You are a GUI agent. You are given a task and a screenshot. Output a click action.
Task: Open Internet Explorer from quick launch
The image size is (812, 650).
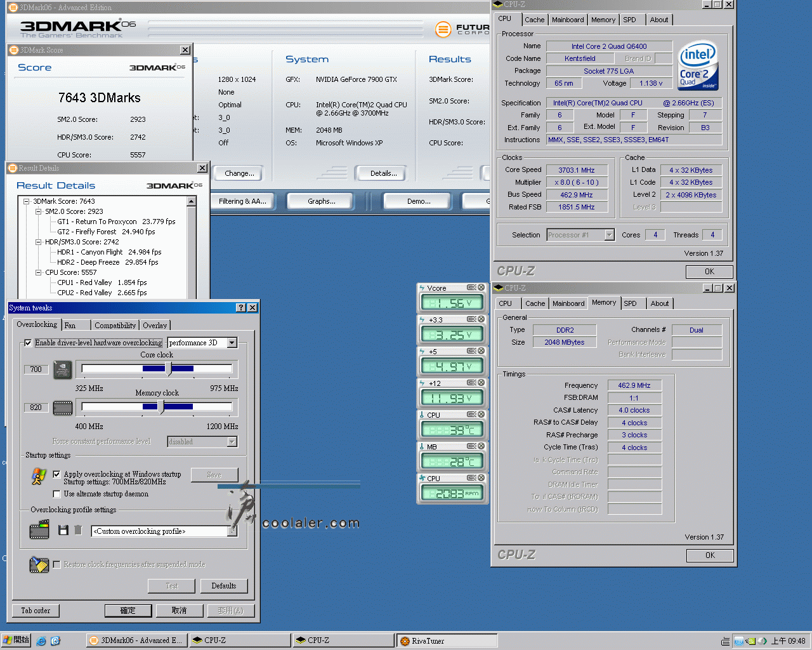coord(41,641)
